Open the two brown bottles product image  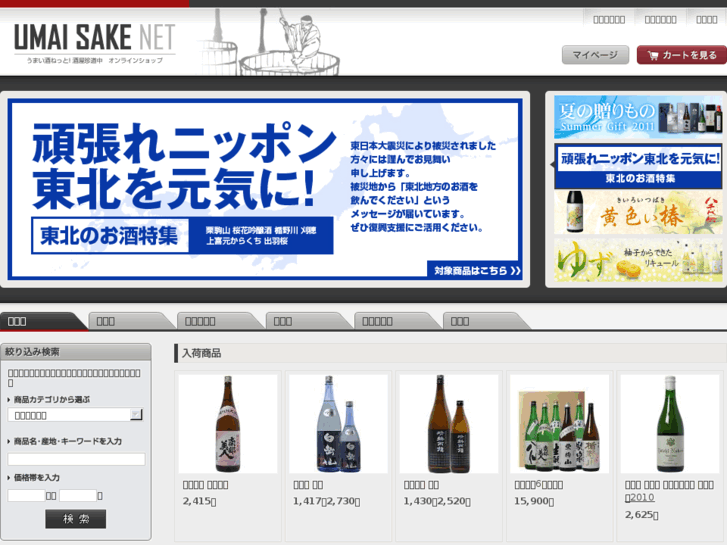pos(448,424)
